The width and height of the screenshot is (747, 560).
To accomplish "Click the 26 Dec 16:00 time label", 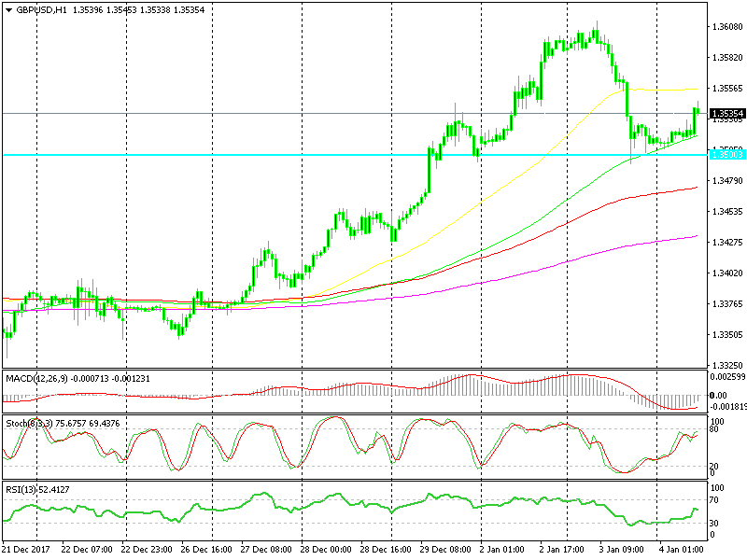I will point(206,550).
